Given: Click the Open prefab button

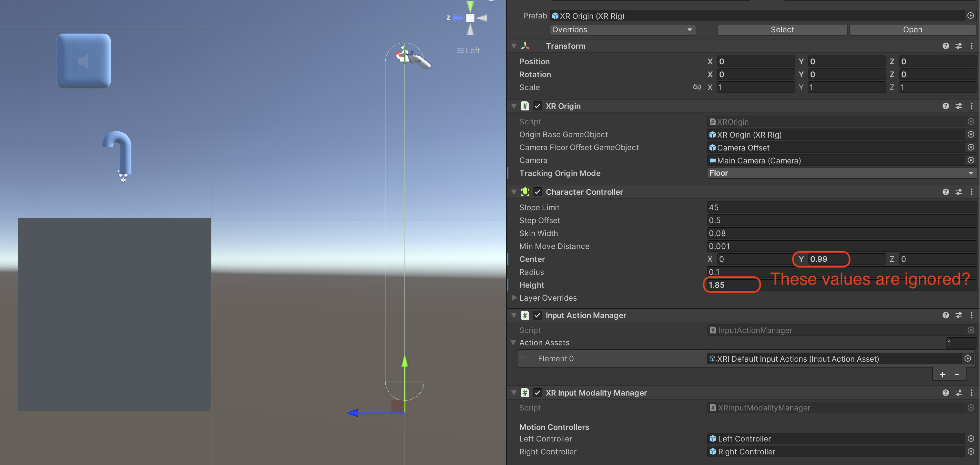Looking at the screenshot, I should [913, 29].
